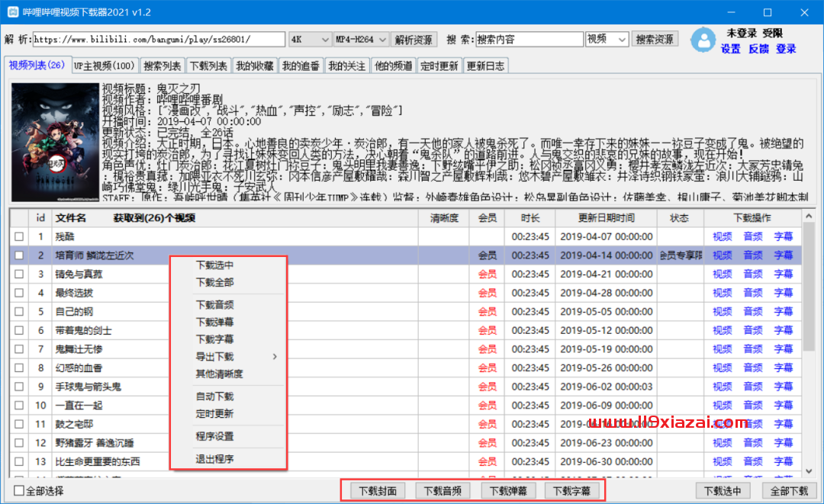
Task: Sort by the 更新日期时间 column header
Action: tap(607, 218)
